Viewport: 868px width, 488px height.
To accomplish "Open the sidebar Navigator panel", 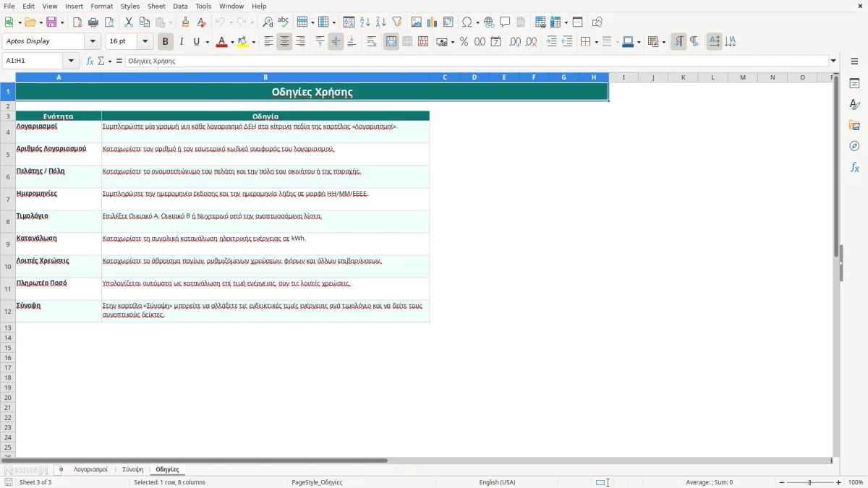I will click(x=854, y=146).
